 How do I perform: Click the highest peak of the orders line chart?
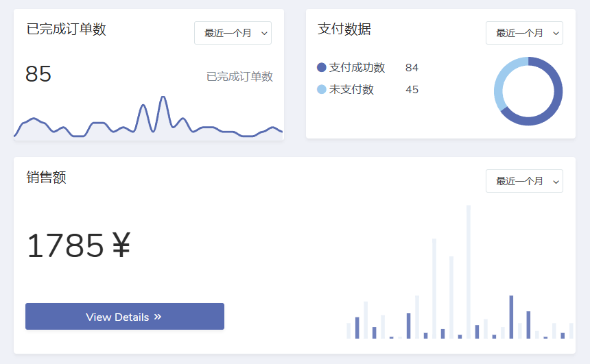click(x=163, y=98)
